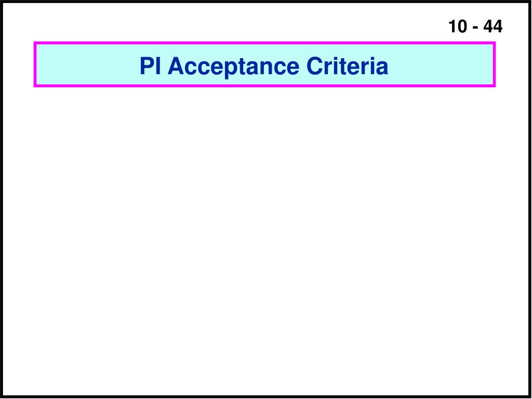Select the word "PI" in title
This screenshot has width=532, height=399.
tap(150, 66)
